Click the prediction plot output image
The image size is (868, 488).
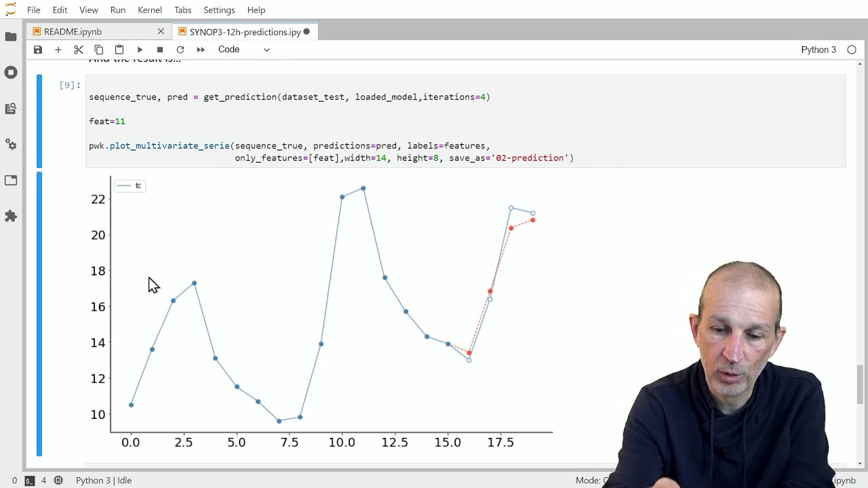click(323, 314)
